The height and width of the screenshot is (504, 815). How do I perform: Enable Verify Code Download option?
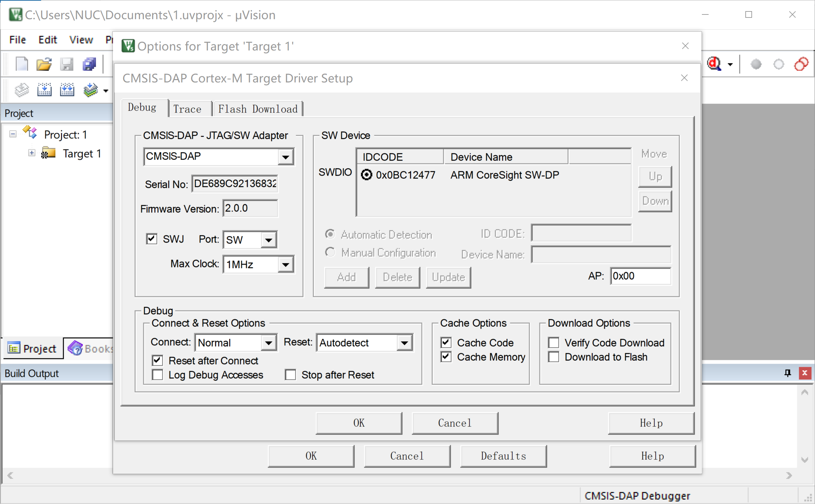pyautogui.click(x=554, y=343)
